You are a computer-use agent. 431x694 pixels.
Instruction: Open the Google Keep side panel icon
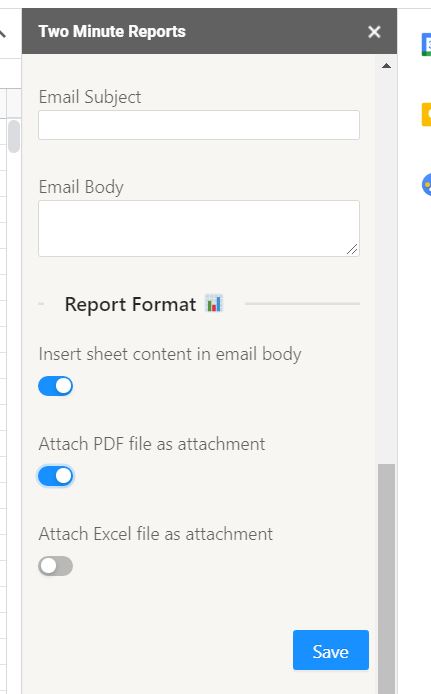(x=427, y=114)
